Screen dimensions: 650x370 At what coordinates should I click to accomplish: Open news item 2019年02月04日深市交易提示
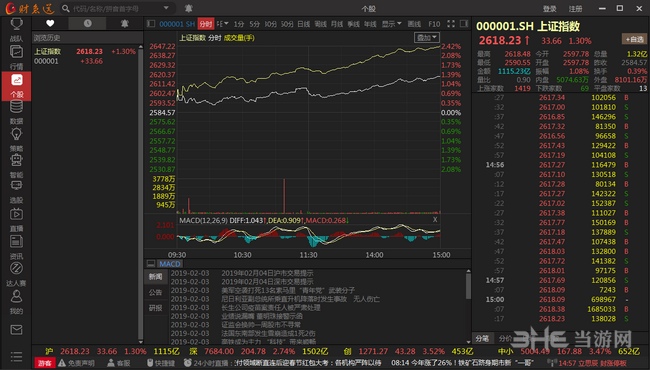(267, 282)
